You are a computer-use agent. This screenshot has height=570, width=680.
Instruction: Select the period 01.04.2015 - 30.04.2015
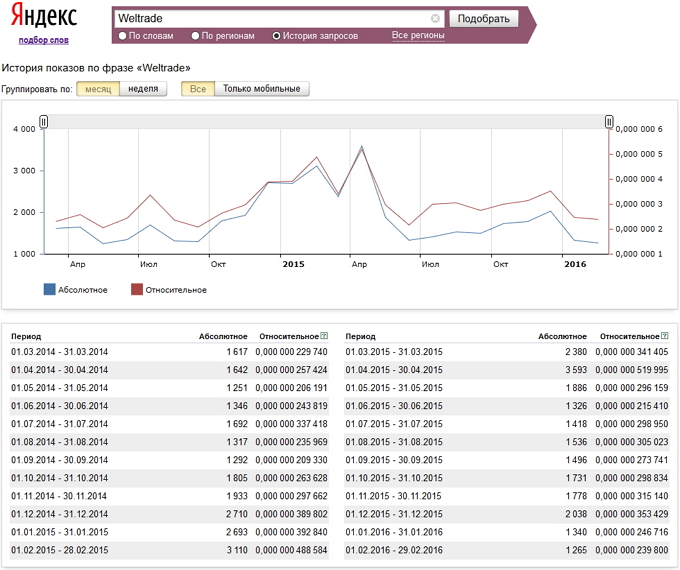point(394,370)
